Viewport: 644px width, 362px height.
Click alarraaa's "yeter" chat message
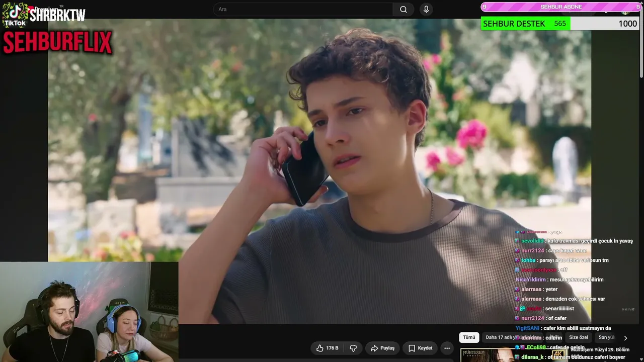536,289
